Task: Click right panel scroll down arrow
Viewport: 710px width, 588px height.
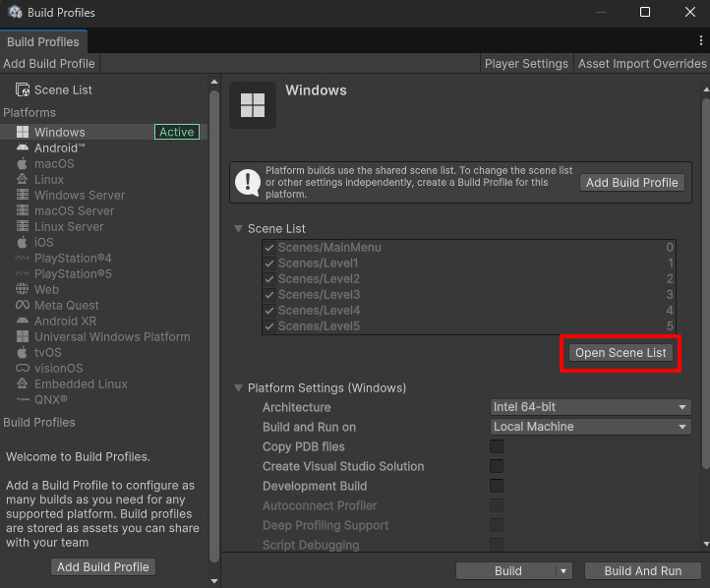Action: pyautogui.click(x=706, y=544)
